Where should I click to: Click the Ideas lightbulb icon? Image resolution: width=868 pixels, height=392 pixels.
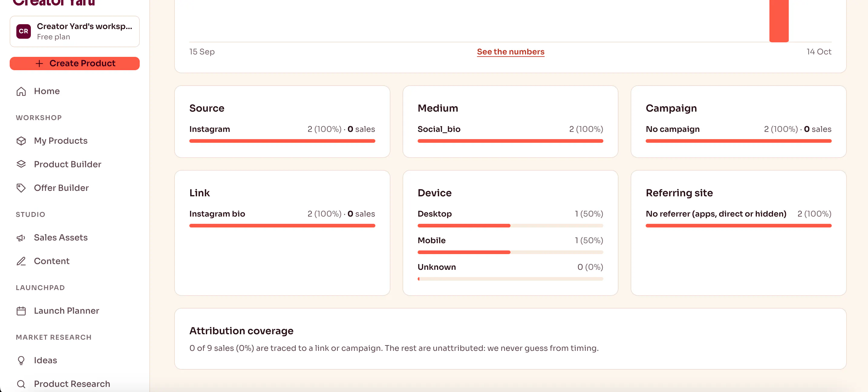(21, 360)
